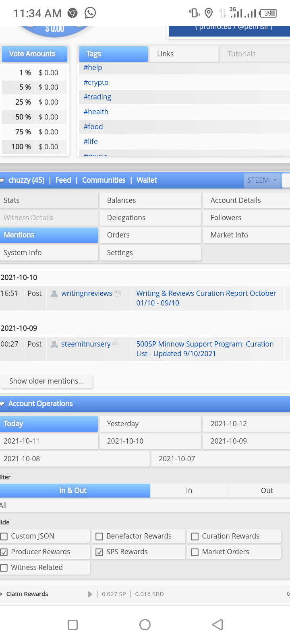Select the Mentions tab
The height and width of the screenshot is (644, 290).
(49, 235)
